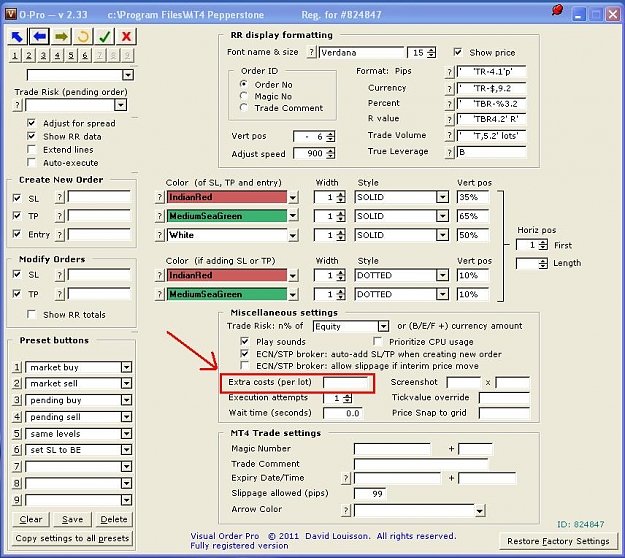Enable Show RR totals checkbox
The width and height of the screenshot is (625, 558).
(31, 314)
